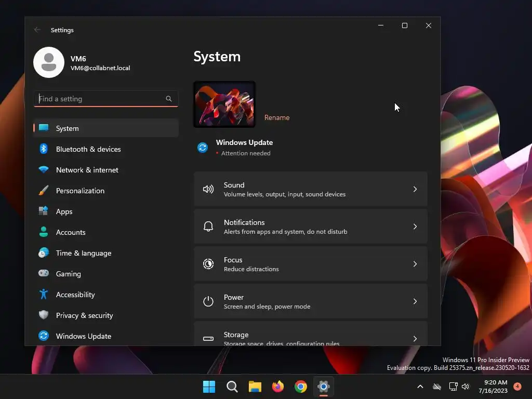
Task: Open the network tray icon
Action: pyautogui.click(x=453, y=387)
